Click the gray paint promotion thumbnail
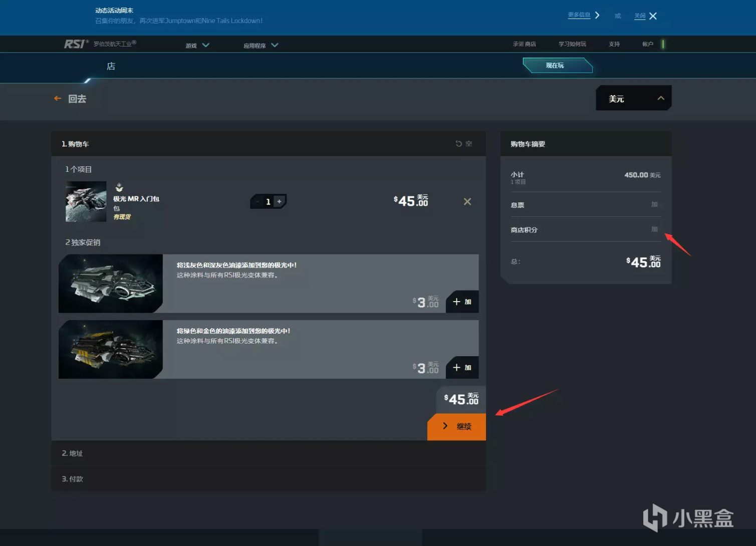The image size is (756, 546). (x=110, y=284)
